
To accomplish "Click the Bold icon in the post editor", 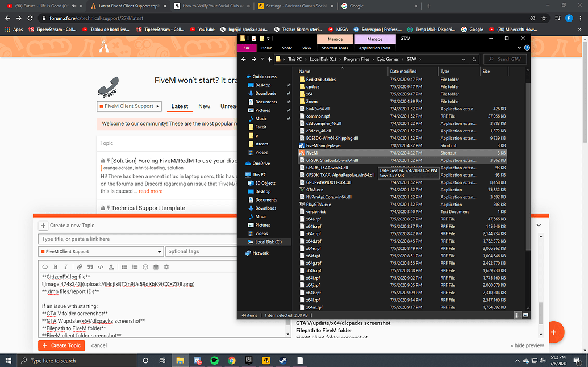I will (x=55, y=267).
